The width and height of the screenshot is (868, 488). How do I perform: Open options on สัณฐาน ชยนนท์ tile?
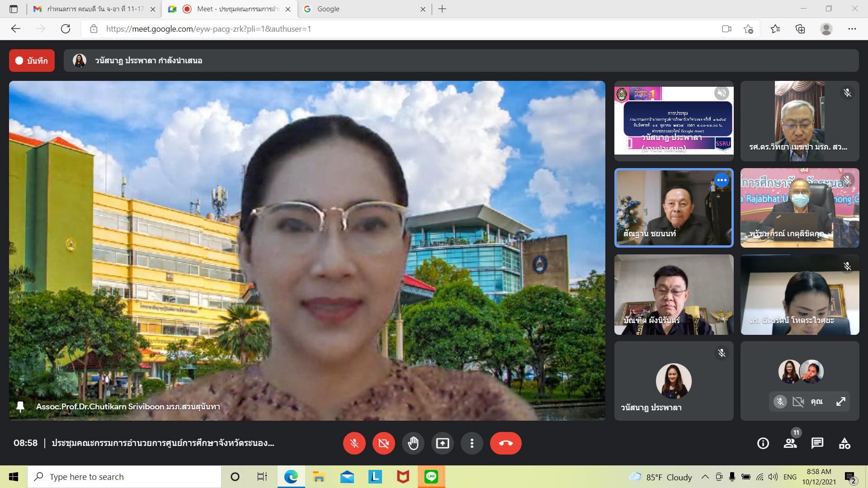point(722,180)
